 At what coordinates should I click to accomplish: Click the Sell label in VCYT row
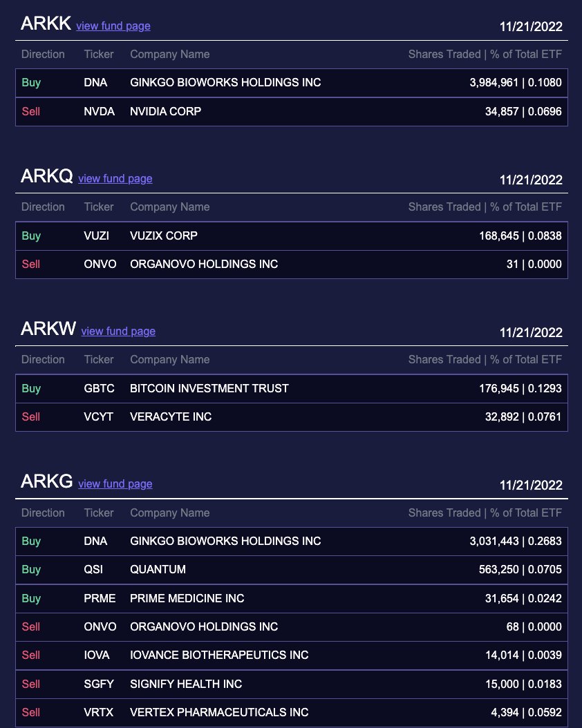tap(30, 417)
